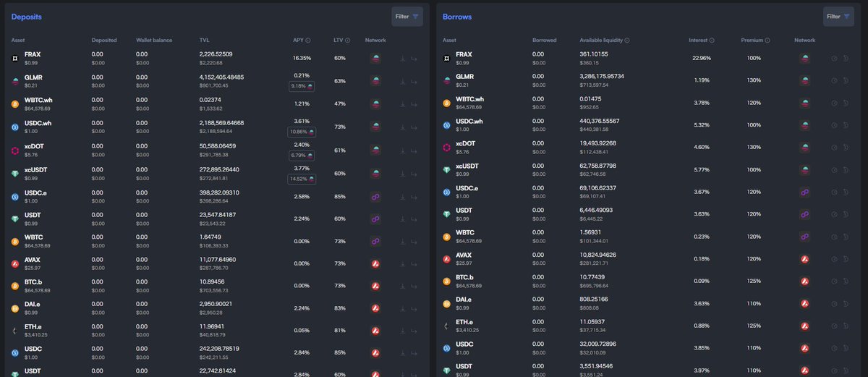Click the 16.35% APY for FRAX
The width and height of the screenshot is (868, 377).
click(302, 58)
